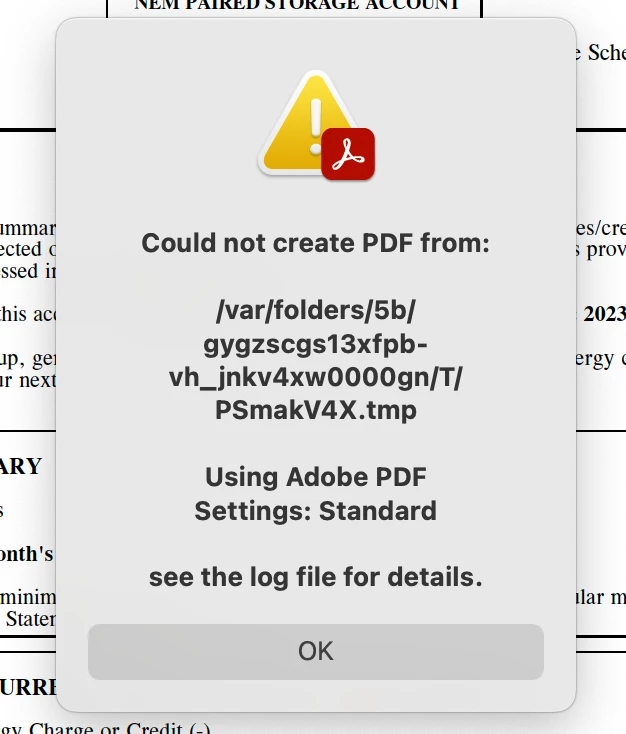Click the 'gygzscgs13xfpb-' path segment
The height and width of the screenshot is (734, 626).
pyautogui.click(x=316, y=345)
